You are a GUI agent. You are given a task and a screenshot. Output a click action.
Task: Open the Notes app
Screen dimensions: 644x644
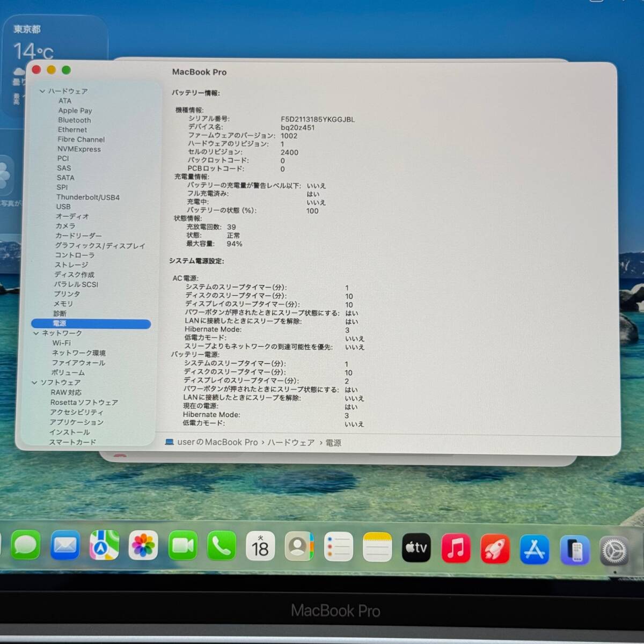377,547
